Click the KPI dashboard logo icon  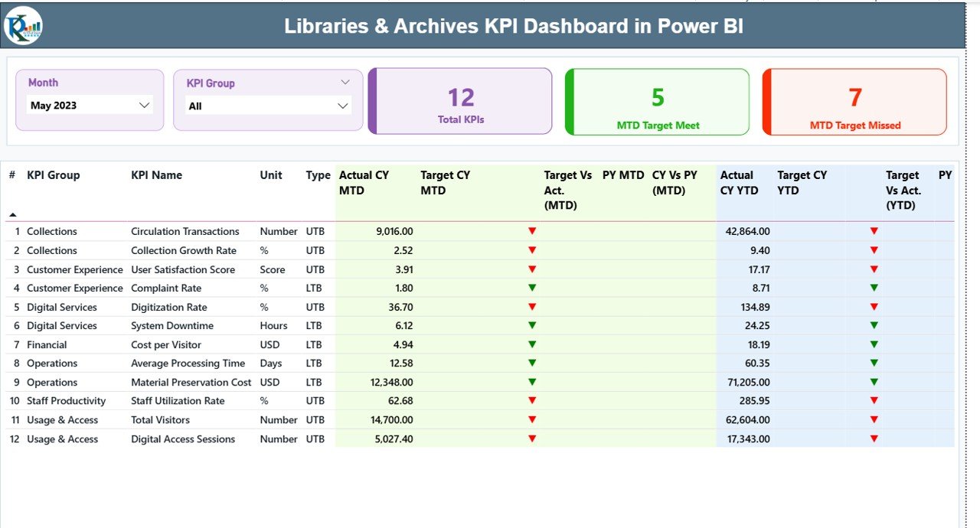tap(25, 25)
